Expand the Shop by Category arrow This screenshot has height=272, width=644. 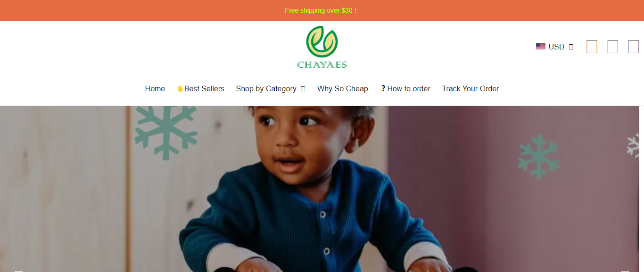click(x=303, y=88)
